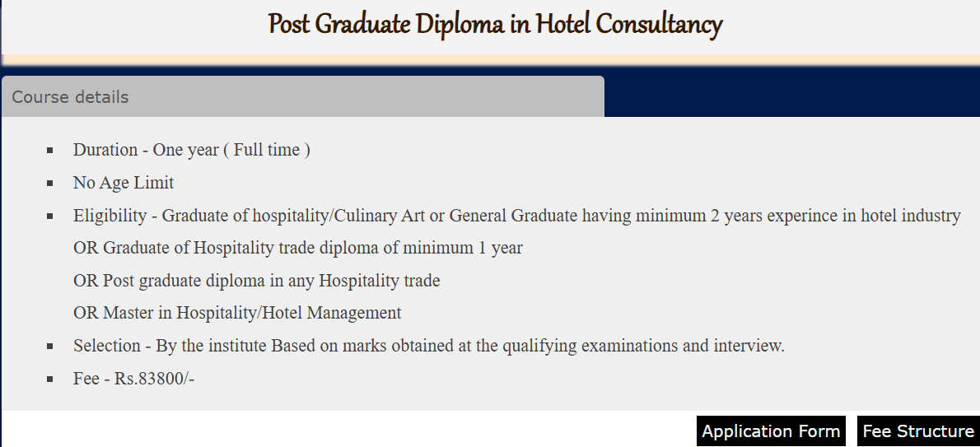Click the bullet marker beside No Age Limit
This screenshot has width=980, height=447.
(50, 184)
